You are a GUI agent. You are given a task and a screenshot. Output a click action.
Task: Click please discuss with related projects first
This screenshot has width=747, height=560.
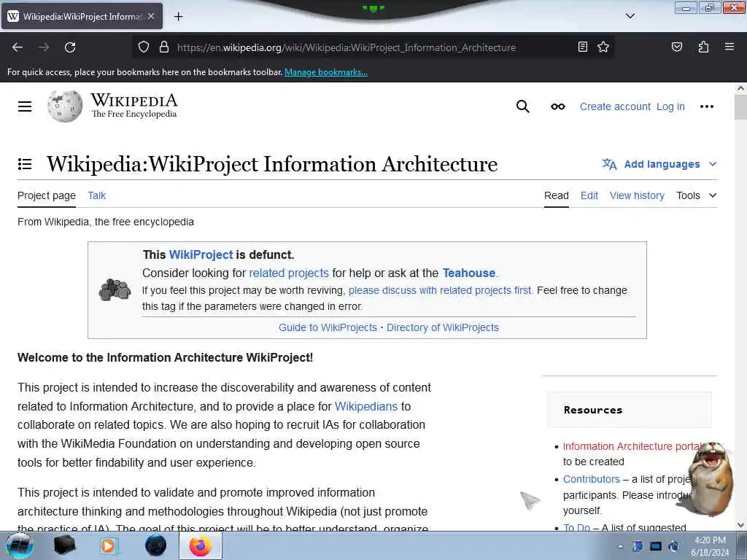pos(440,290)
